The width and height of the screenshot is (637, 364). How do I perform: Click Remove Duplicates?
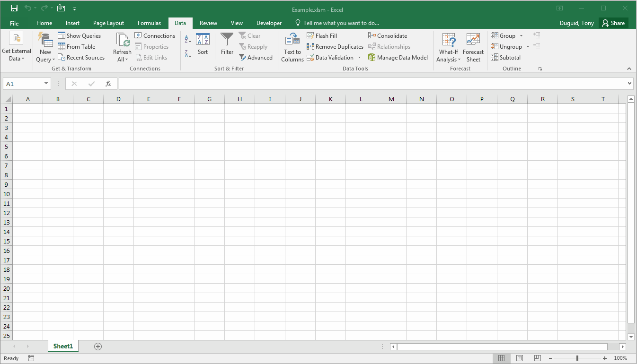pos(335,46)
